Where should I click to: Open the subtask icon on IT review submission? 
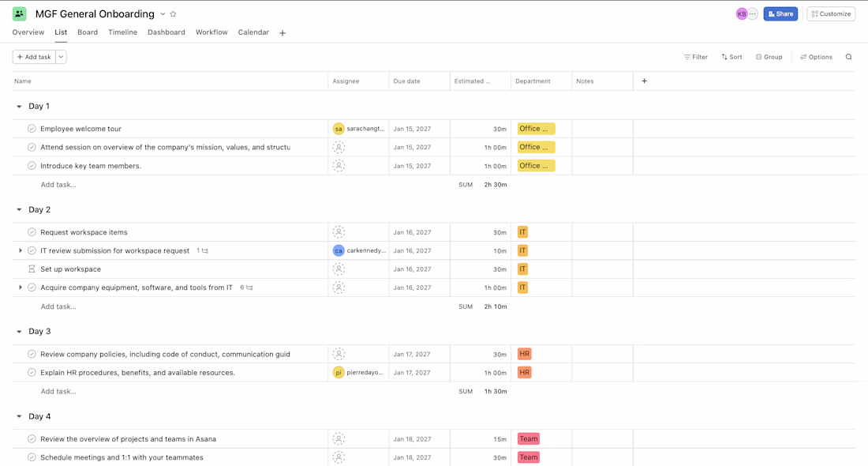pyautogui.click(x=204, y=251)
